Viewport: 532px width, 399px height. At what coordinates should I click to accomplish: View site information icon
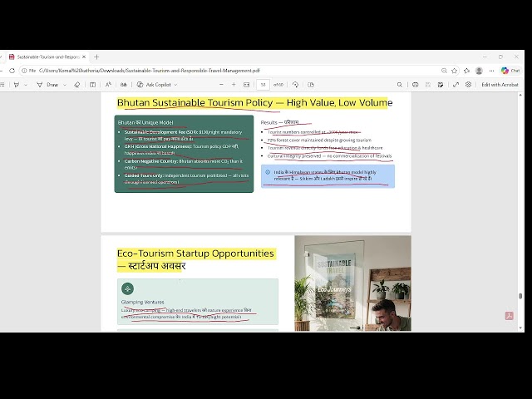coord(24,71)
